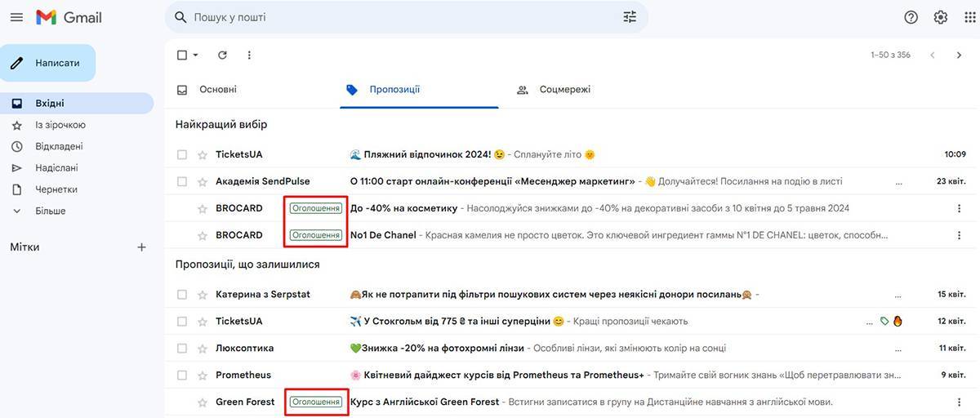The width and height of the screenshot is (980, 418).
Task: Open more options for Green Forest email
Action: (x=960, y=402)
